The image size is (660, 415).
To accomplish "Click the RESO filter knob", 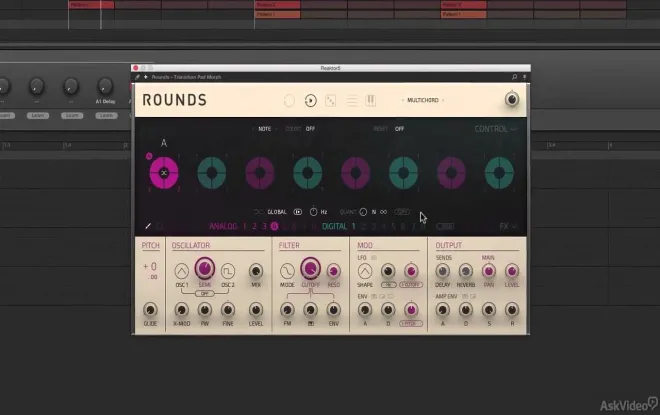I will click(x=334, y=271).
